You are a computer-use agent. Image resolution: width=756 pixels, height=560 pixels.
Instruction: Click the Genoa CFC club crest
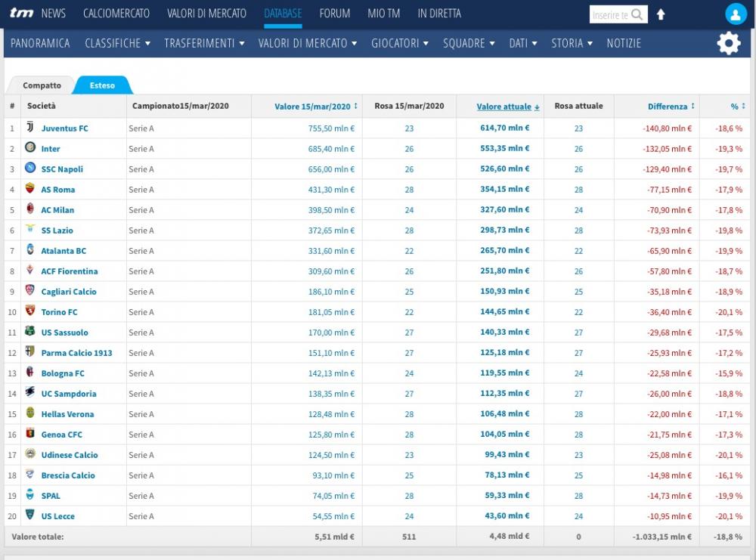(30, 433)
